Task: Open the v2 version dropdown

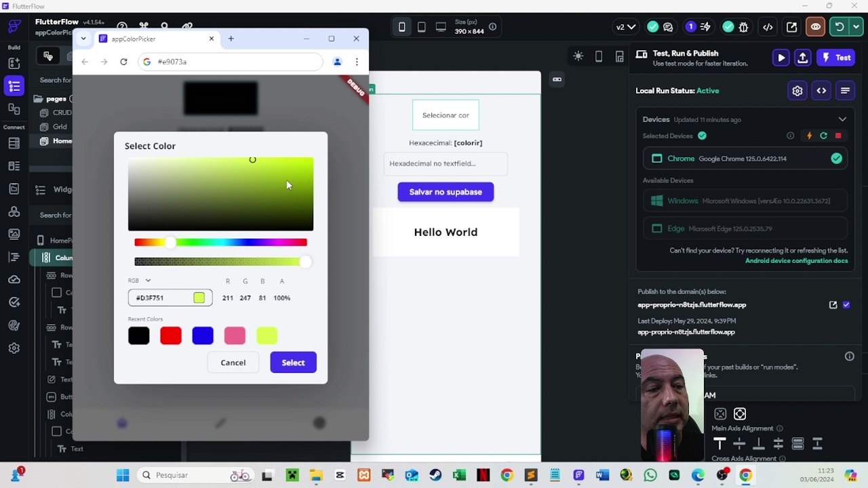Action: [625, 27]
